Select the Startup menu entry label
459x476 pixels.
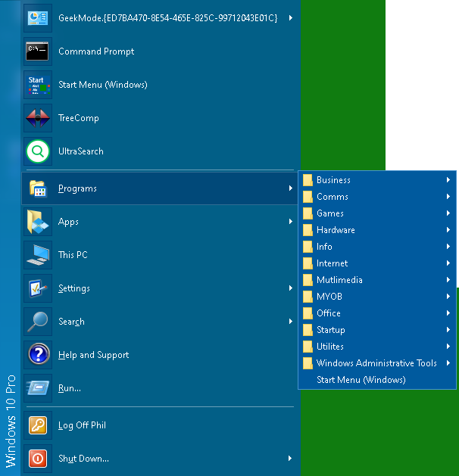click(x=331, y=330)
